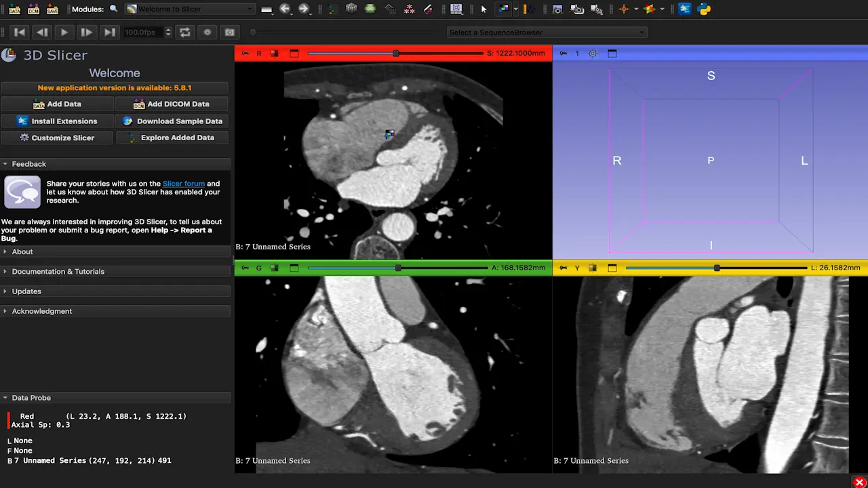
Task: Click the 3D view center icon
Action: [593, 54]
